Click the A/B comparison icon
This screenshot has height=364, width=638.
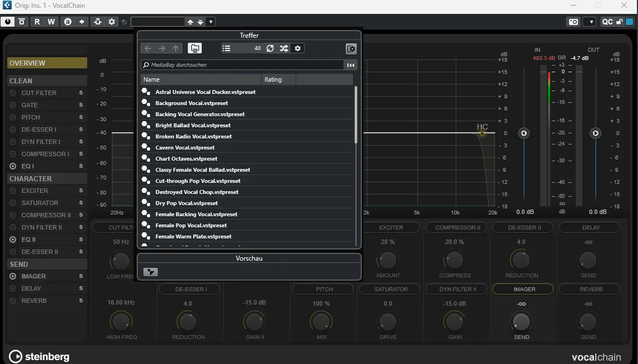[68, 22]
